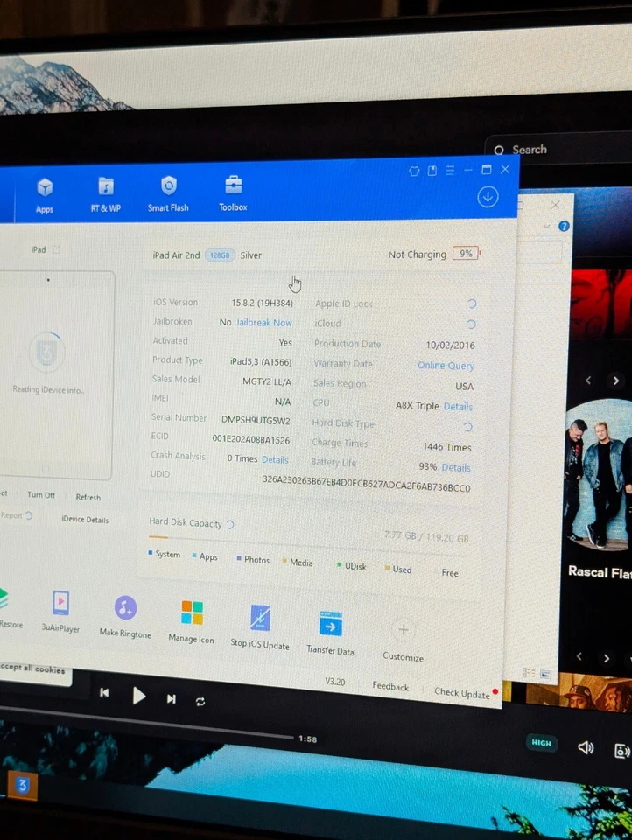The width and height of the screenshot is (632, 840).
Task: Click the music player progress bar
Action: 147,724
